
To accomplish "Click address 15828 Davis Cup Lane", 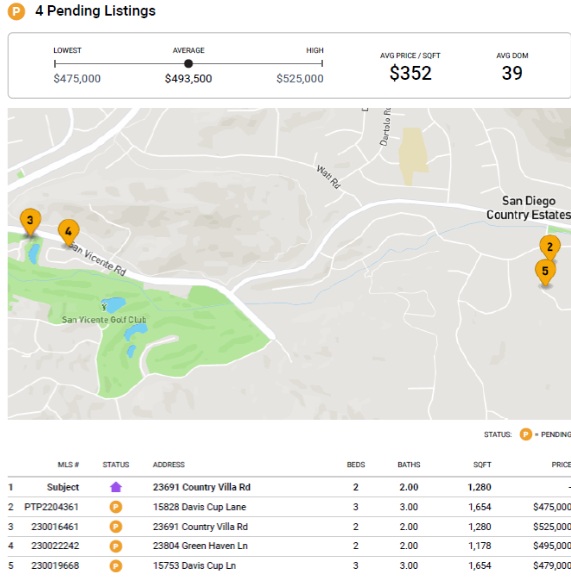I will pos(199,507).
